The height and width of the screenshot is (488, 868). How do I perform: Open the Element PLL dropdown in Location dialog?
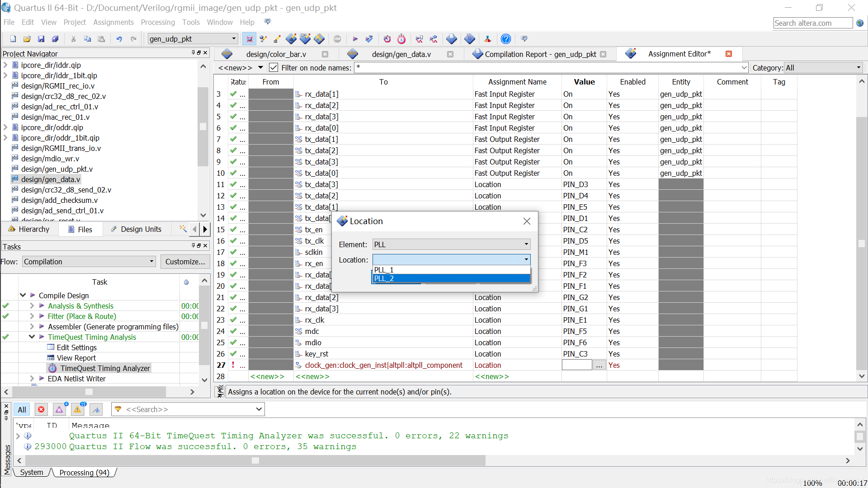(451, 244)
